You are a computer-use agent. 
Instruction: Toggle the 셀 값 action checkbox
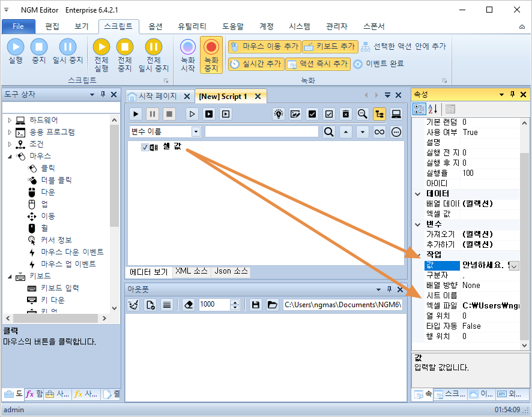tap(145, 147)
